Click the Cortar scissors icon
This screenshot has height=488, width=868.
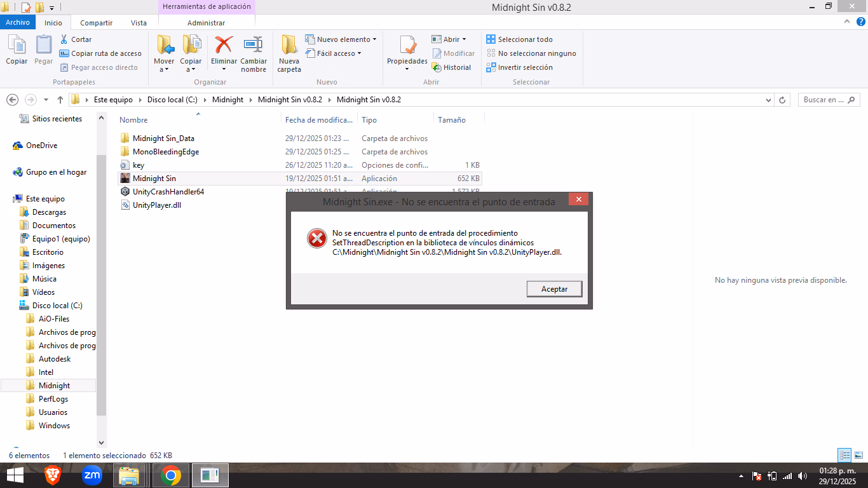click(x=64, y=39)
